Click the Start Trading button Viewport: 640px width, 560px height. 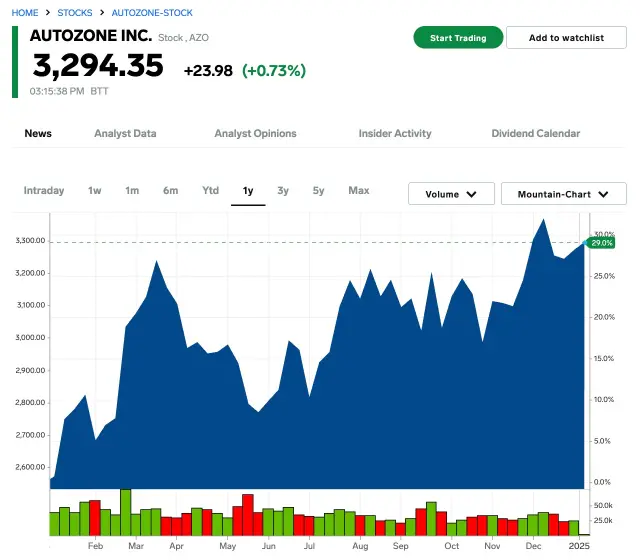pos(457,38)
